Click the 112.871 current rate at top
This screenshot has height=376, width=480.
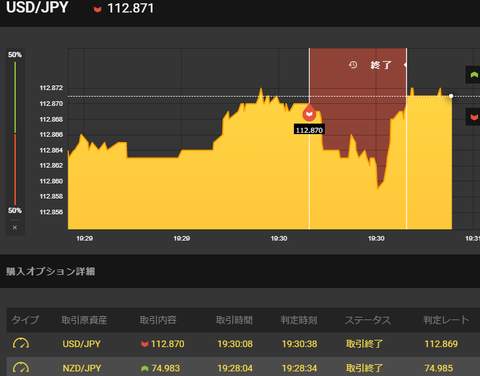click(x=130, y=9)
